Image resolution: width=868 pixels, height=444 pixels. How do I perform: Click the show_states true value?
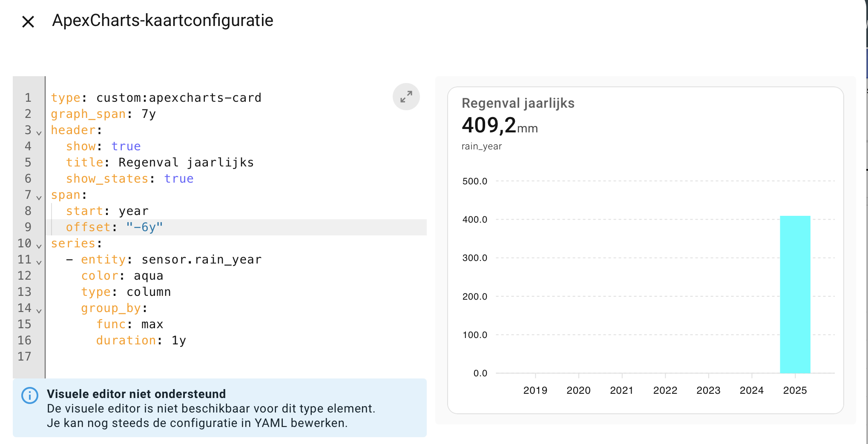tap(179, 179)
